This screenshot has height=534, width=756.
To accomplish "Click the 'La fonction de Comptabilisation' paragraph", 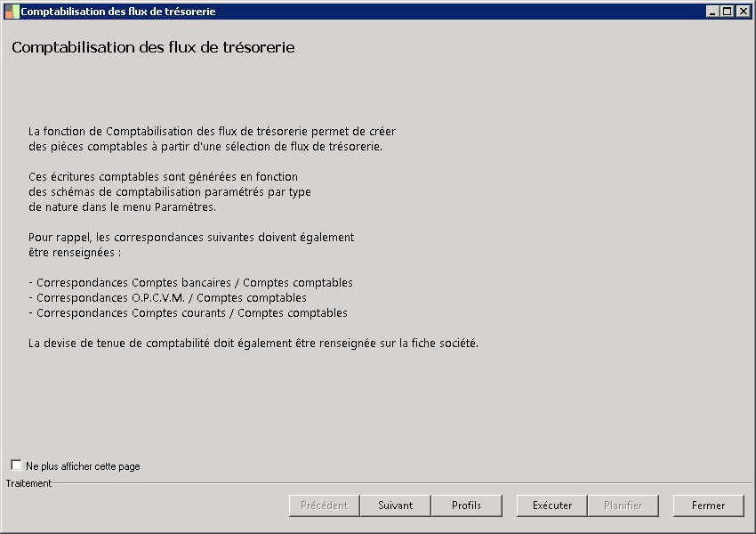I will tap(212, 132).
